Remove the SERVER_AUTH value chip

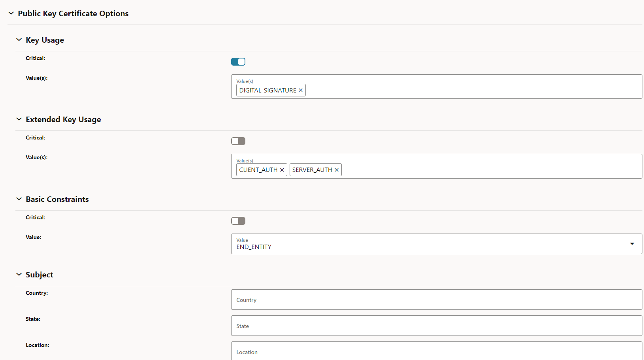coord(336,170)
